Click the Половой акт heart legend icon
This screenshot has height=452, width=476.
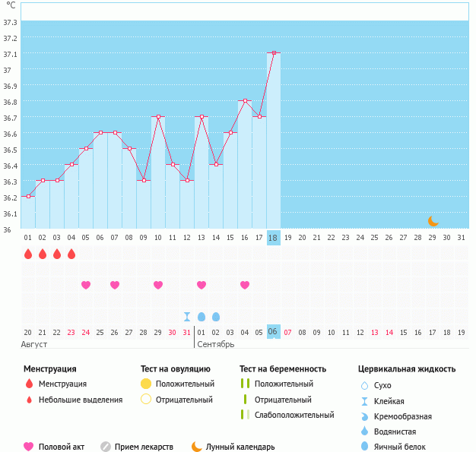pos(29,447)
